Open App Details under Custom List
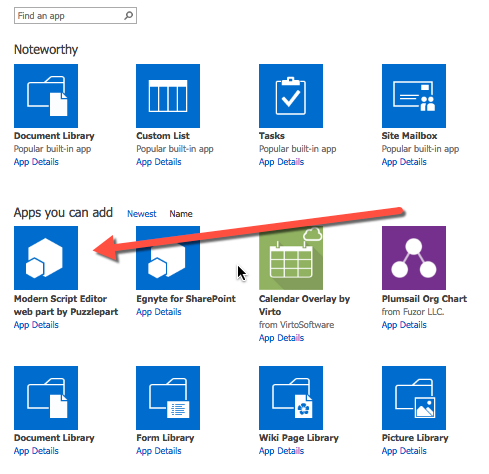 159,162
